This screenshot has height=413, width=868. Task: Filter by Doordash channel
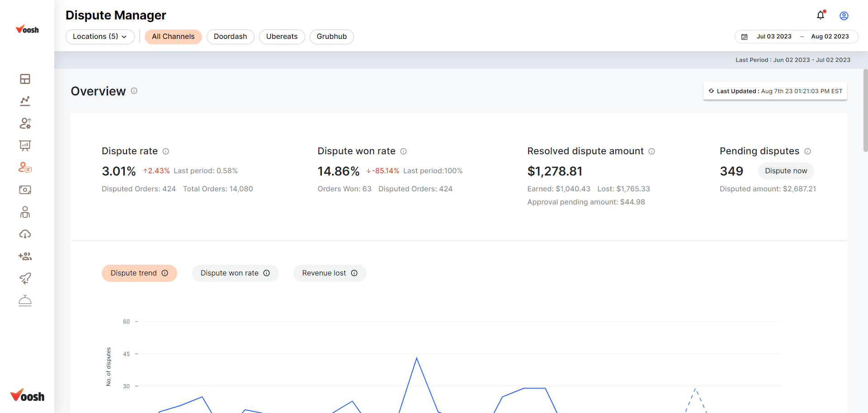[230, 37]
